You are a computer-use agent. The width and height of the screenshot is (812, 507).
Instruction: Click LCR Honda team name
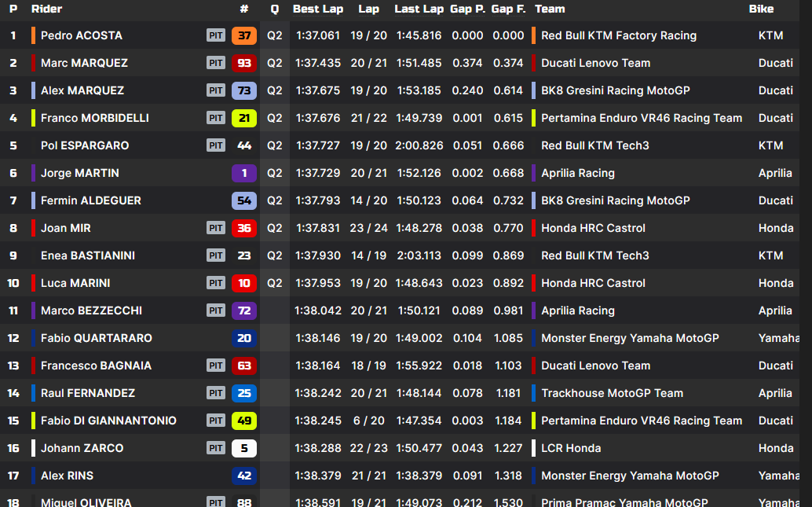571,447
